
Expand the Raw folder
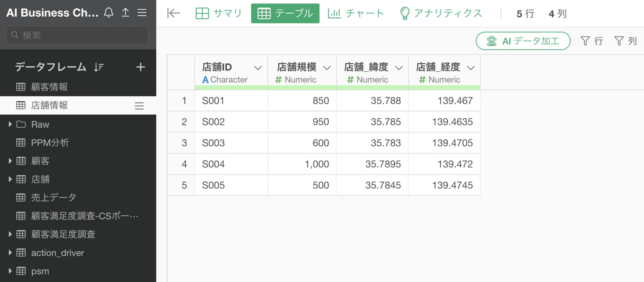pyautogui.click(x=10, y=124)
